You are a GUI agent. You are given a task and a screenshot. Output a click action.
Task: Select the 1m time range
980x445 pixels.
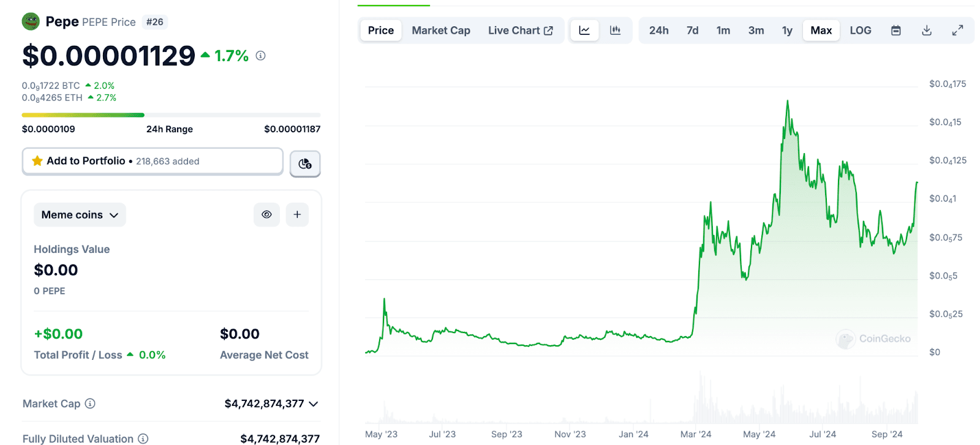[723, 31]
